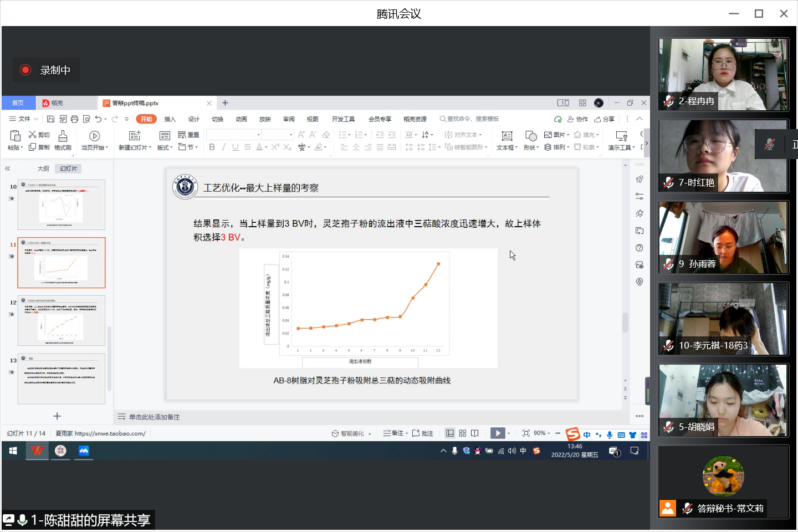The image size is (798, 532).
Task: Switch to the 插入 (Insert) ribbon tab
Action: click(170, 119)
